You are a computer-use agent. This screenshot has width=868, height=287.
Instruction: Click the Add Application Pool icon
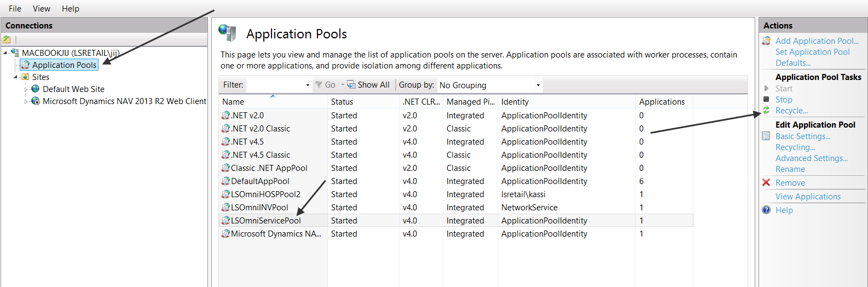click(766, 41)
